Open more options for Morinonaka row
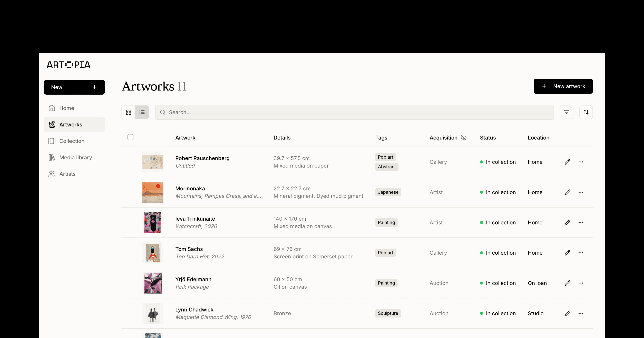Image resolution: width=644 pixels, height=338 pixels. tap(581, 192)
